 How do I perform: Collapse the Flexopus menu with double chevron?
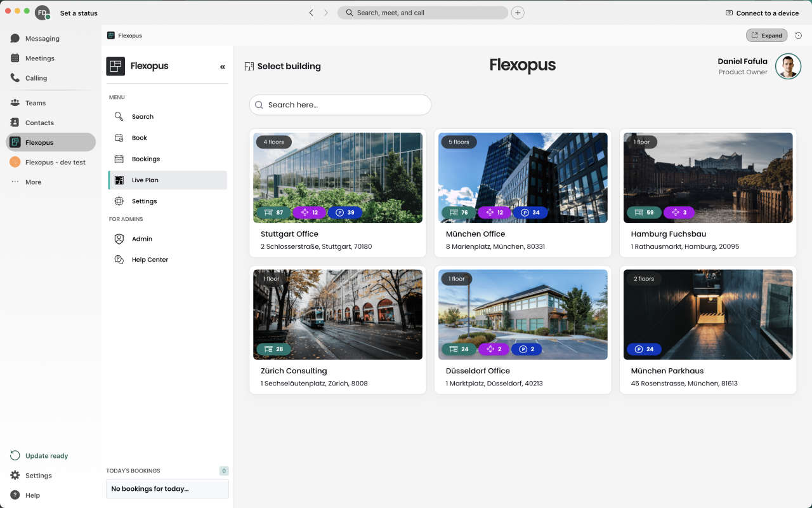tap(223, 67)
